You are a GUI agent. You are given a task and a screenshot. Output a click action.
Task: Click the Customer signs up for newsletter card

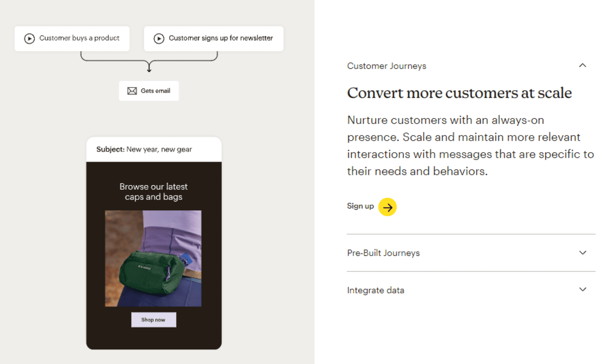213,38
